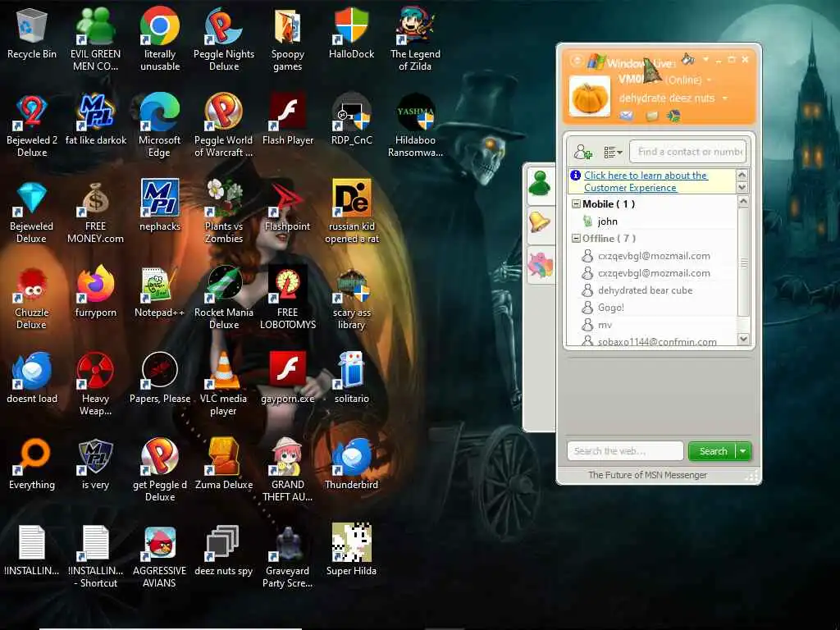The image size is (840, 630).
Task: Open the RDP_CnC shortcut
Action: 351,120
